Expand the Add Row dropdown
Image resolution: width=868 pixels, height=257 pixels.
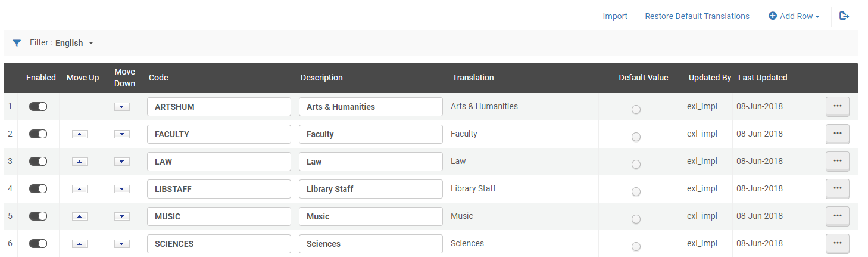point(794,16)
